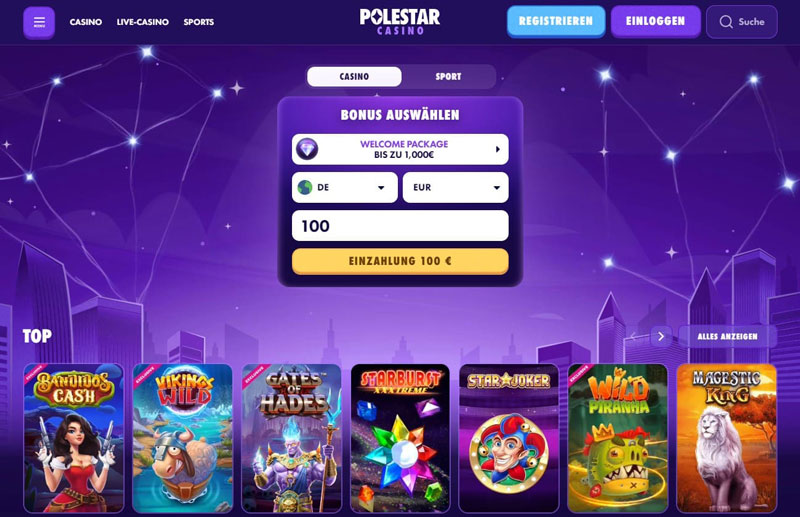Click the search magnifier icon
800x517 pixels.
(x=726, y=22)
